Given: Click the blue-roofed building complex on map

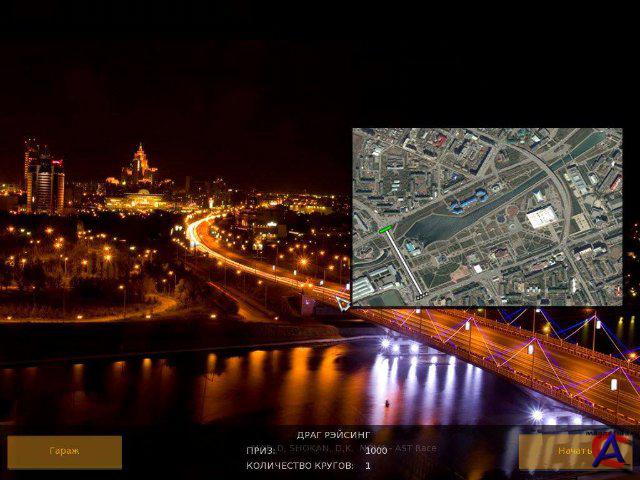Looking at the screenshot, I should [468, 201].
